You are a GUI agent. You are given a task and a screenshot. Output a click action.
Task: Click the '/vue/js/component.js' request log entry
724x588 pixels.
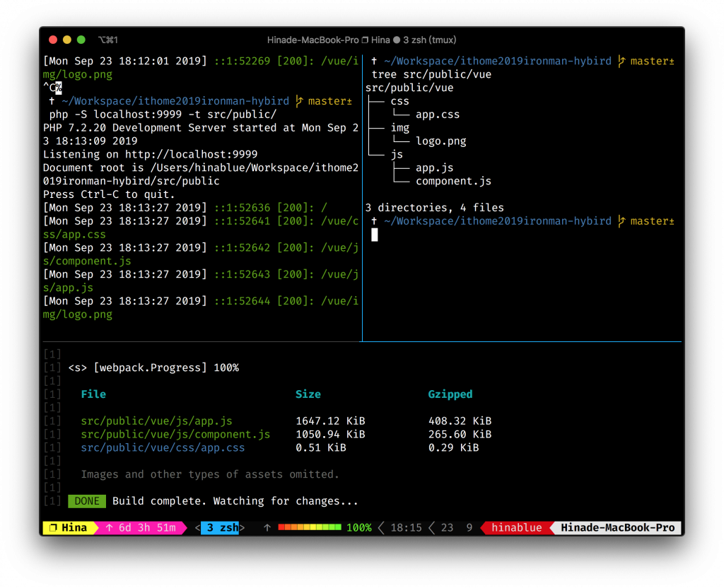[200, 254]
